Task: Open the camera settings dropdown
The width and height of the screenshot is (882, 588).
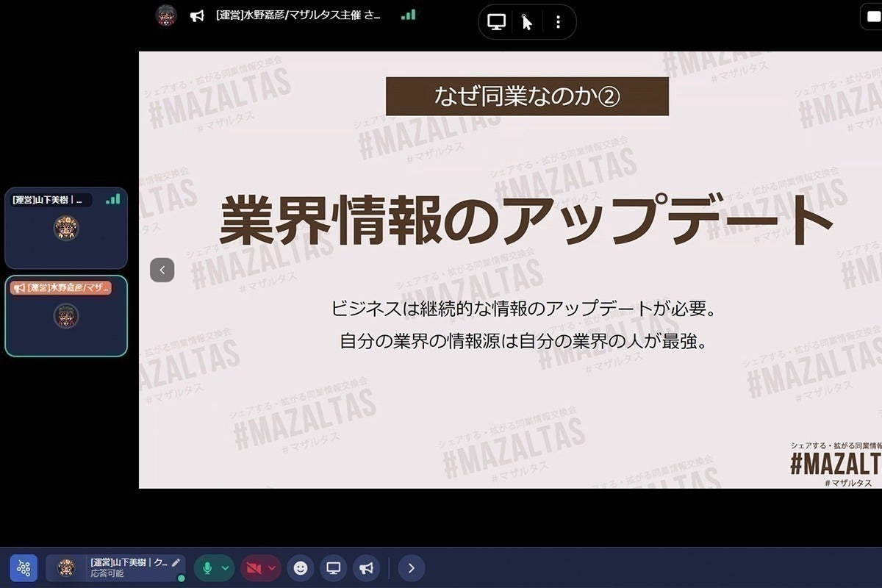Action: [x=271, y=568]
